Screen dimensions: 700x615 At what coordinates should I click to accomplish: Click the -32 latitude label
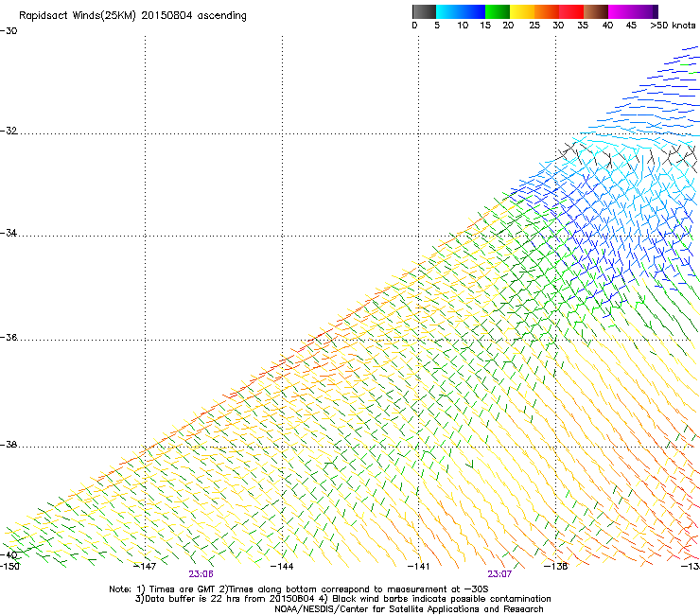pos(9,131)
